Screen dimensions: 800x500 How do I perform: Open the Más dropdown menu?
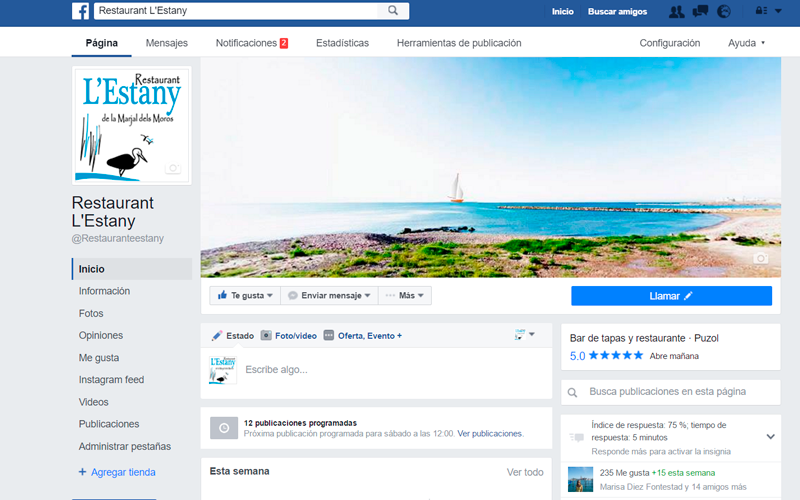tap(405, 295)
